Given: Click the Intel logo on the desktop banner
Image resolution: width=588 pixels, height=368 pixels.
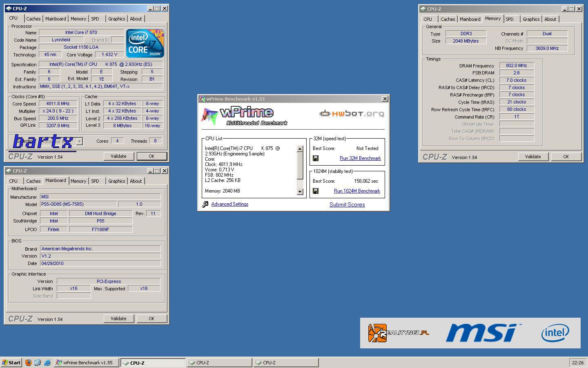Looking at the screenshot, I should click(555, 333).
